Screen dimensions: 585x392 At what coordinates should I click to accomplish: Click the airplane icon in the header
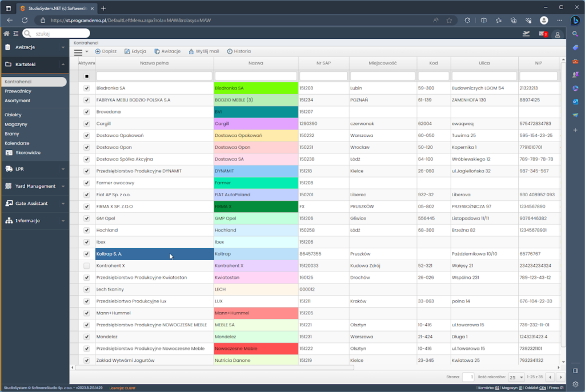point(526,34)
